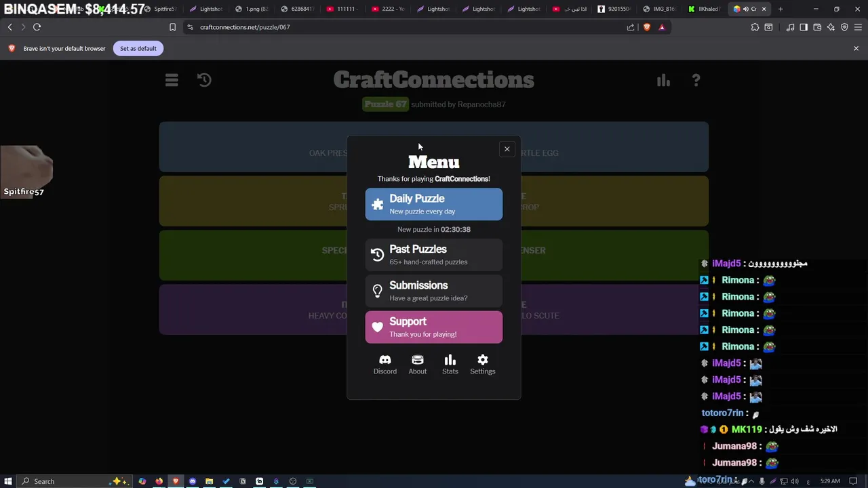
Task: Close the active CraftConnections tab
Action: 764,9
